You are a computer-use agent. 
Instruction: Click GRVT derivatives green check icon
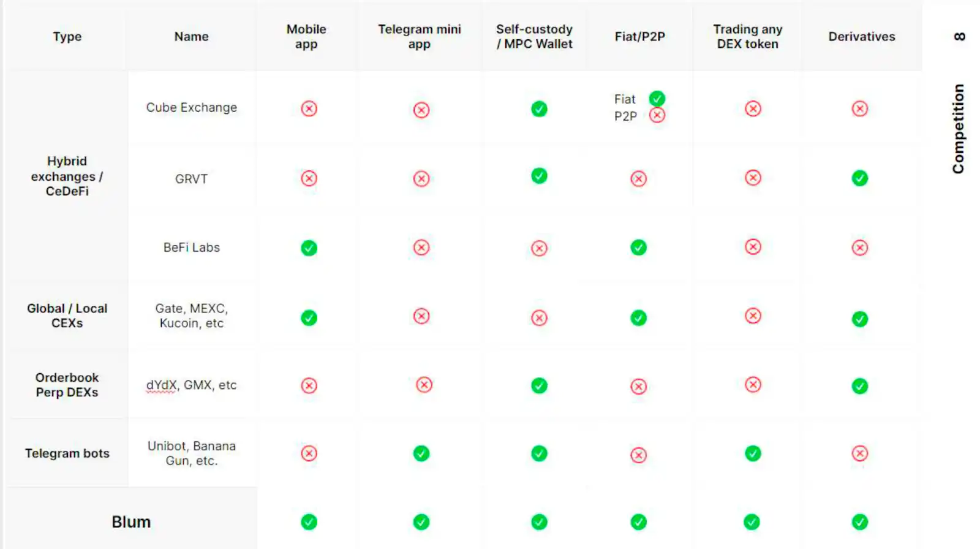(x=860, y=178)
